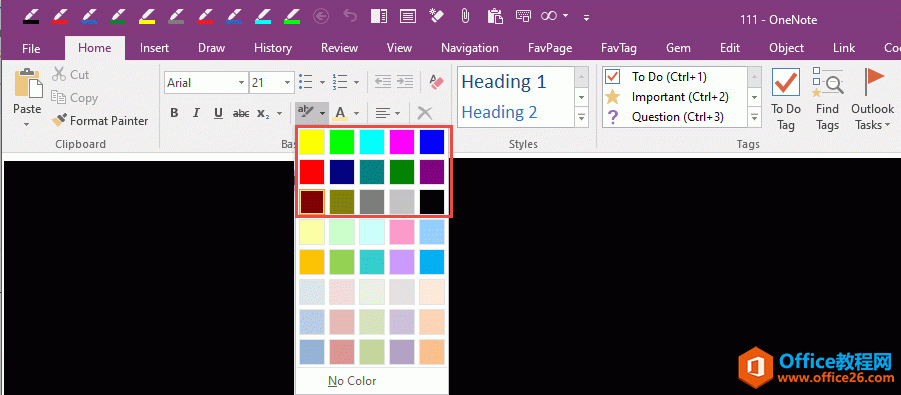Open the font color dropdown arrow

pyautogui.click(x=356, y=113)
